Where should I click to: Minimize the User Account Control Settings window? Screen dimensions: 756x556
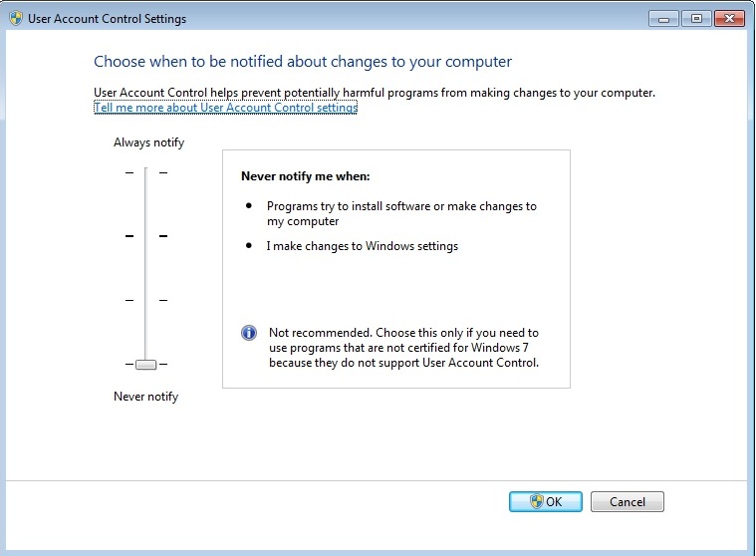click(663, 19)
